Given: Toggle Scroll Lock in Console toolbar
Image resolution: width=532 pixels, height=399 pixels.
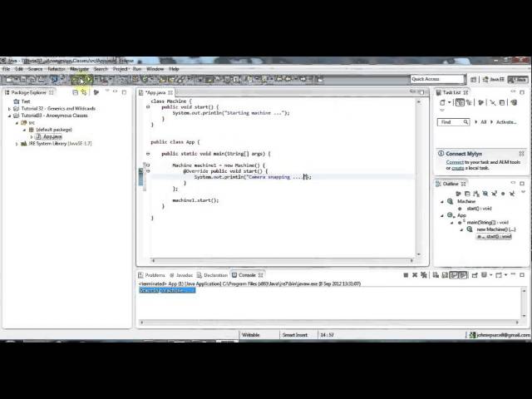Looking at the screenshot, I should click(x=445, y=275).
